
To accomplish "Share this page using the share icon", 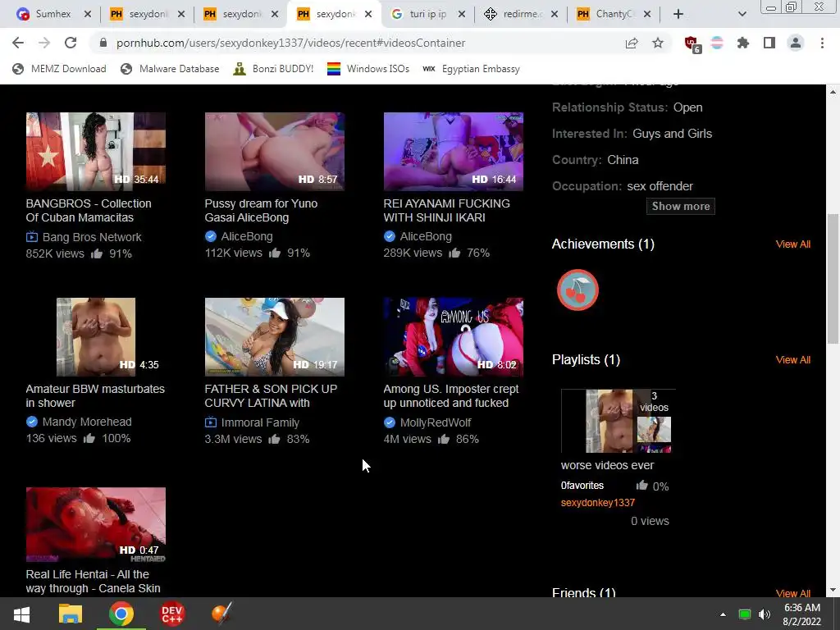I will pyautogui.click(x=632, y=43).
